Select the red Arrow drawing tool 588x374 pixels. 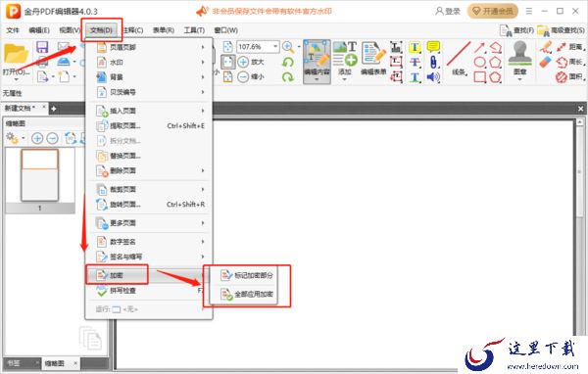point(479,47)
